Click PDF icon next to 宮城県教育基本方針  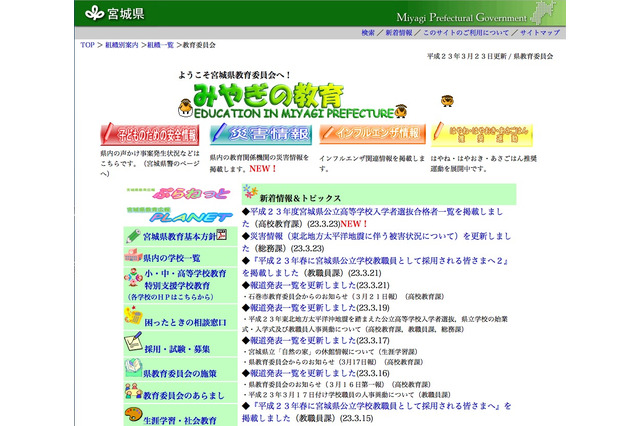pyautogui.click(x=221, y=235)
